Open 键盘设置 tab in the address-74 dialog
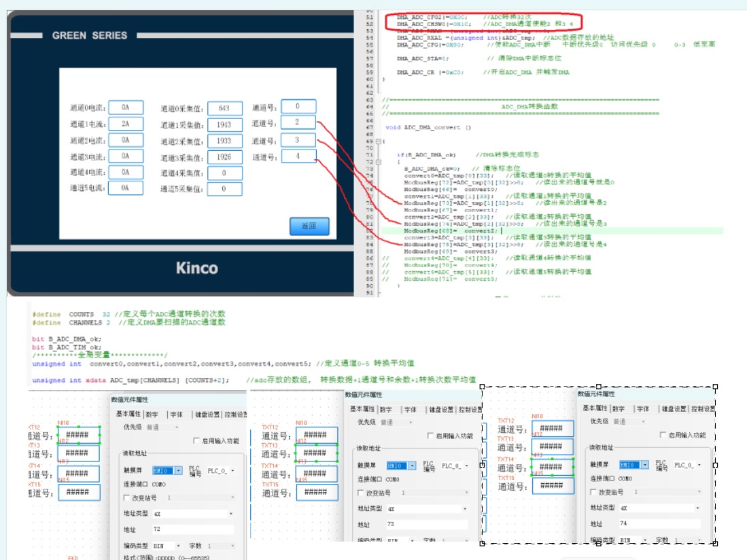The width and height of the screenshot is (747, 560). (674, 409)
